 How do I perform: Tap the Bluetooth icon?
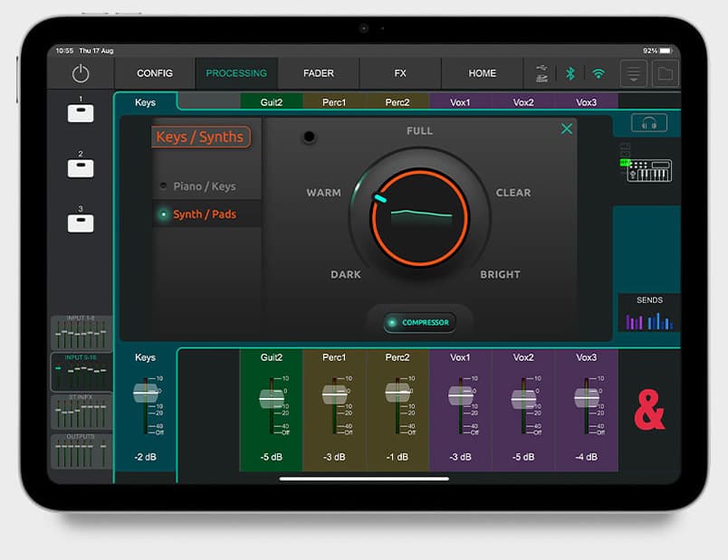pos(570,73)
